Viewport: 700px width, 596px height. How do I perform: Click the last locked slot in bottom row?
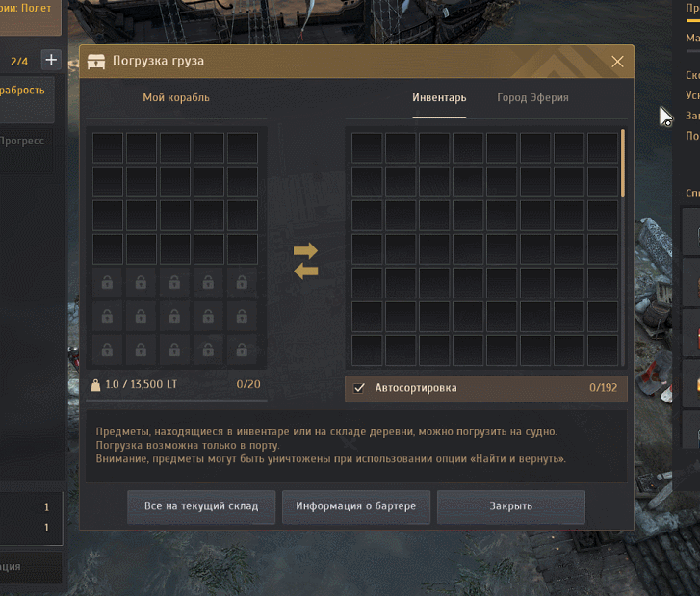(x=242, y=350)
